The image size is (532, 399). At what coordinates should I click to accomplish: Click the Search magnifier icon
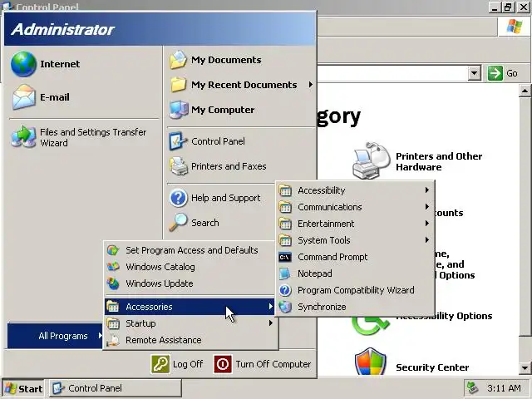tap(178, 222)
